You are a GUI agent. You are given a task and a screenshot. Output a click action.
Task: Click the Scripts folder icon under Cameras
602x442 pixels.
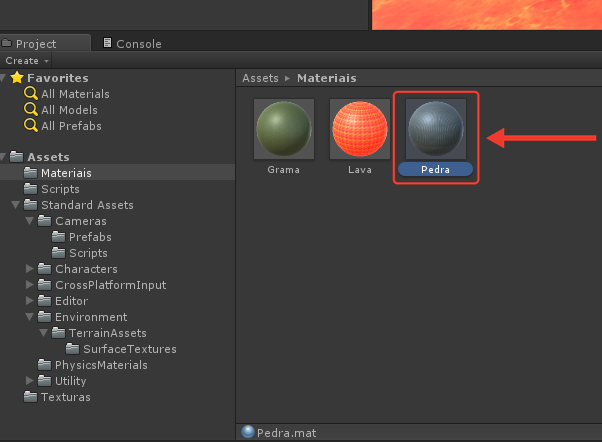pos(58,253)
